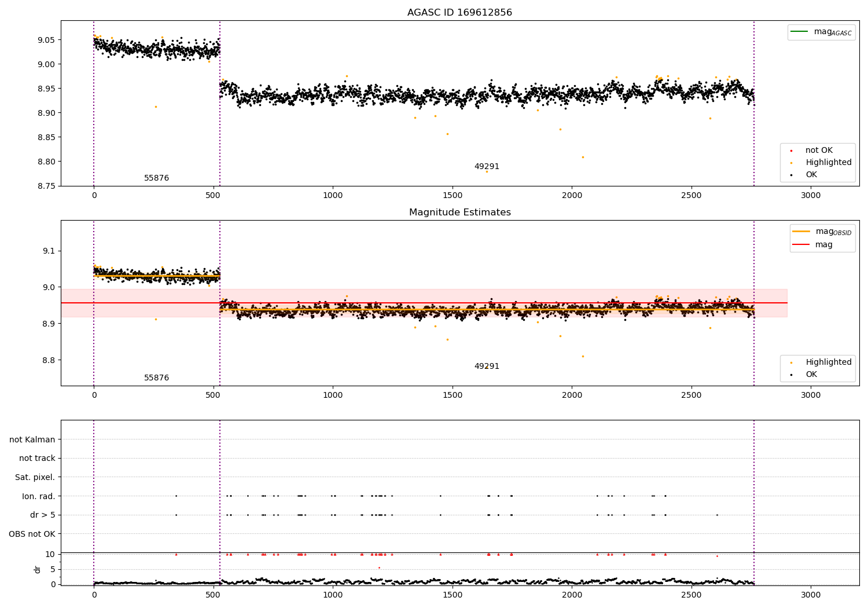The height and width of the screenshot is (608, 868).
Task: Click the '9.1' y-axis tick label
Action: click(x=49, y=251)
